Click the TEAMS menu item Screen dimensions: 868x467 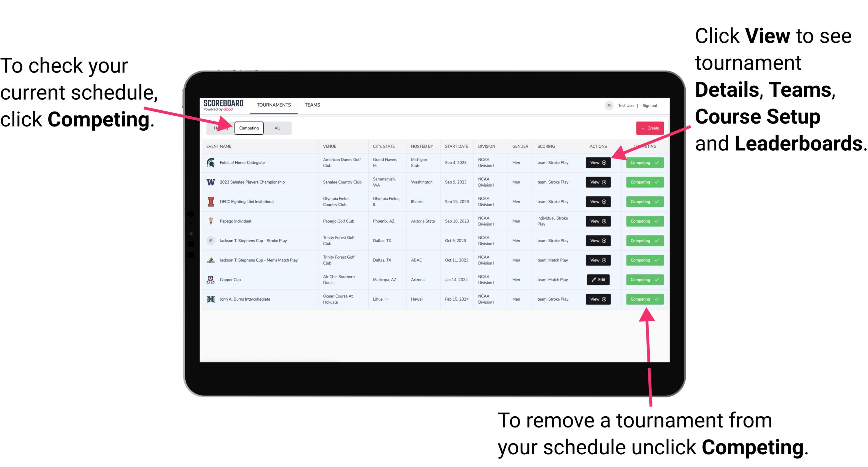(313, 105)
